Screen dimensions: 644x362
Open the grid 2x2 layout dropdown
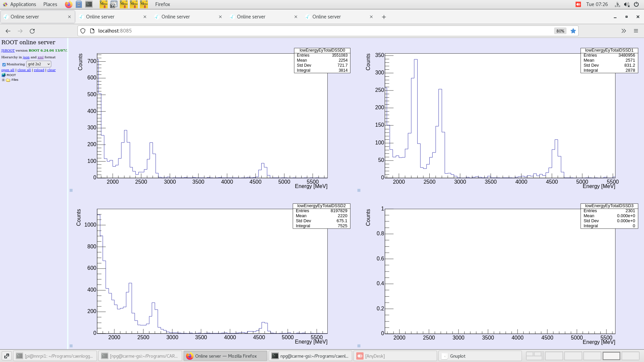point(39,64)
